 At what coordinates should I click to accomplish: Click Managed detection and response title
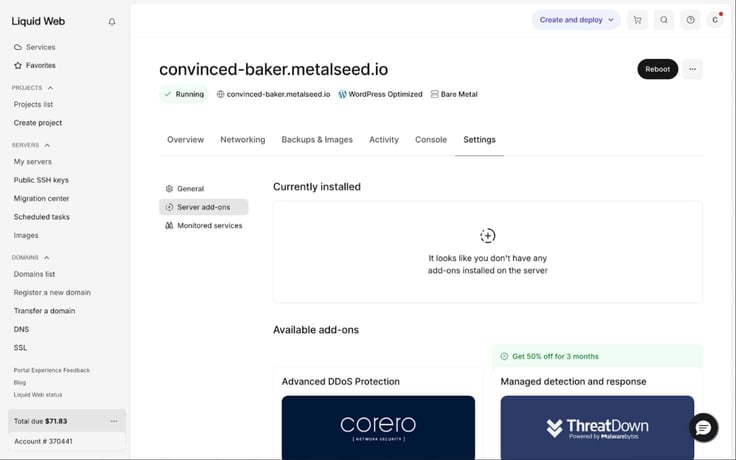point(573,382)
